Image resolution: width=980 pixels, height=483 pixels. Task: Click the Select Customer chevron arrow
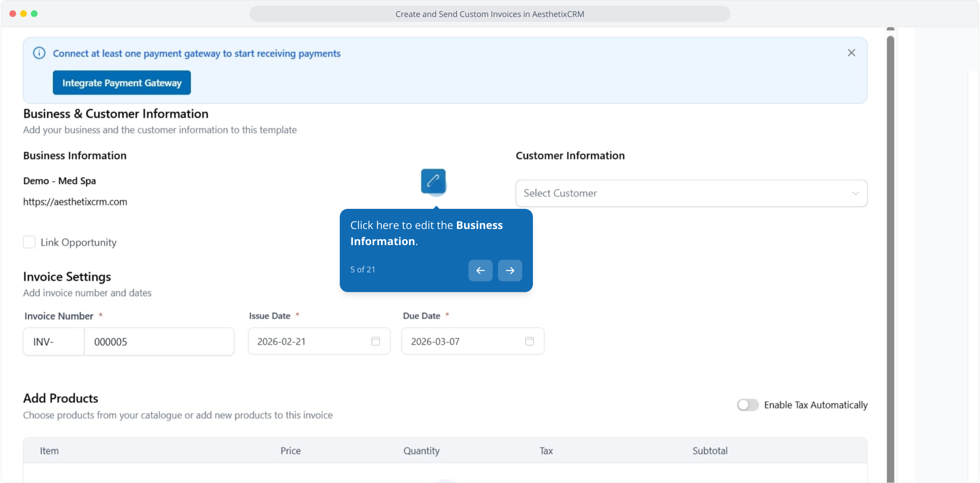pyautogui.click(x=855, y=193)
